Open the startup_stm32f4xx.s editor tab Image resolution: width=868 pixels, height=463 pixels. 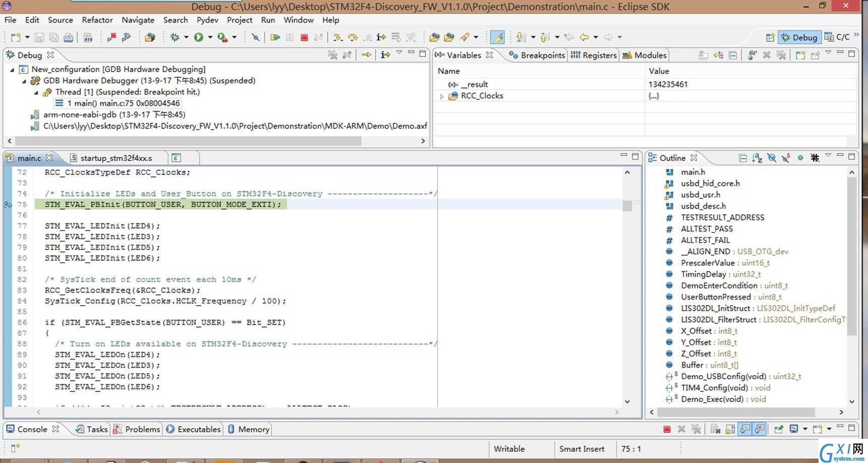pyautogui.click(x=111, y=158)
